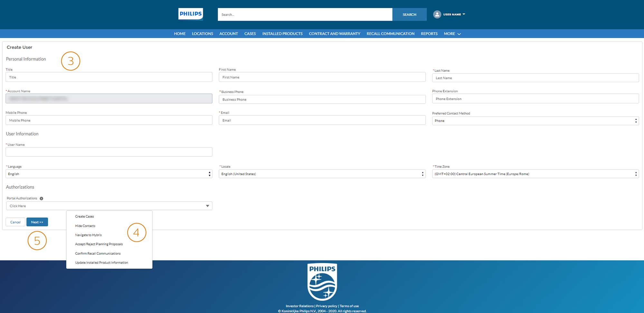Screen dimensions: 644x313
Task: Click the user avatar icon
Action: [x=437, y=14]
